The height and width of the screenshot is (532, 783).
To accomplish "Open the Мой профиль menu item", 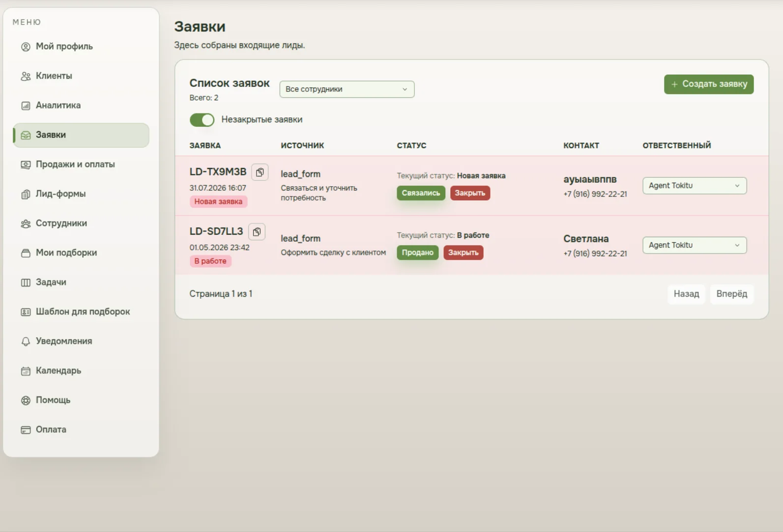I will coord(81,47).
